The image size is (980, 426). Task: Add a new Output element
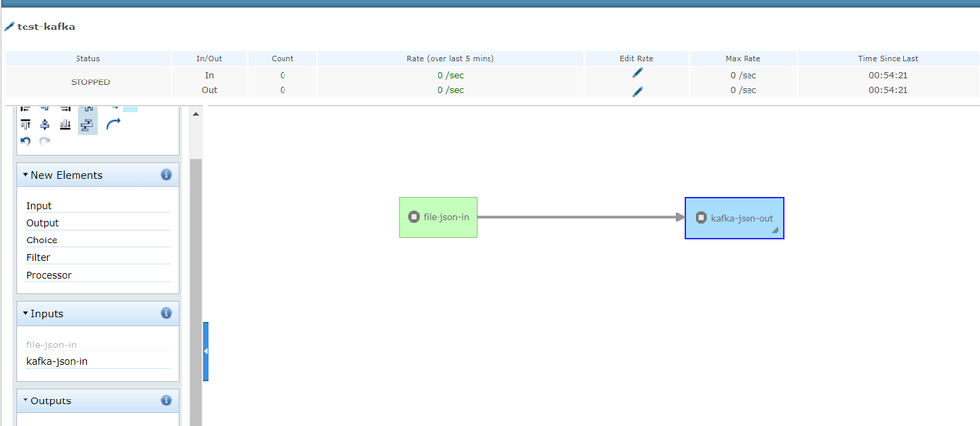(x=97, y=223)
